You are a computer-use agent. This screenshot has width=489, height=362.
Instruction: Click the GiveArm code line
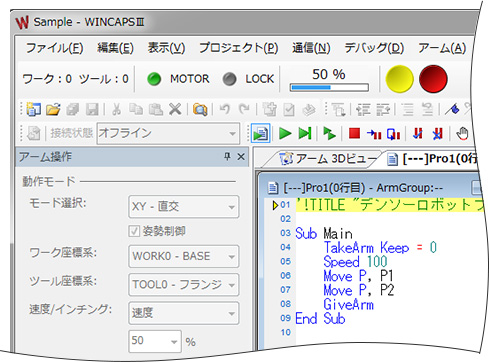[349, 304]
